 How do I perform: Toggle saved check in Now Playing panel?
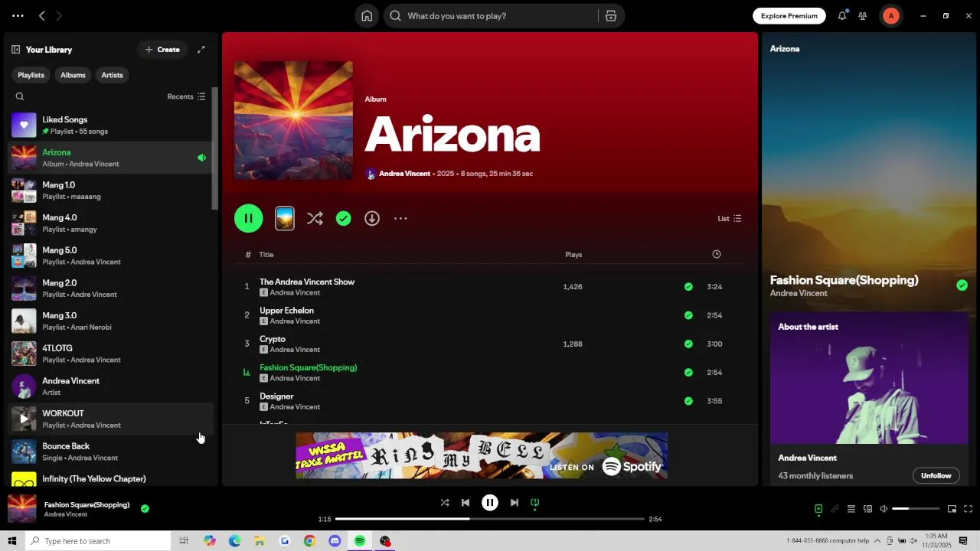[x=962, y=285]
